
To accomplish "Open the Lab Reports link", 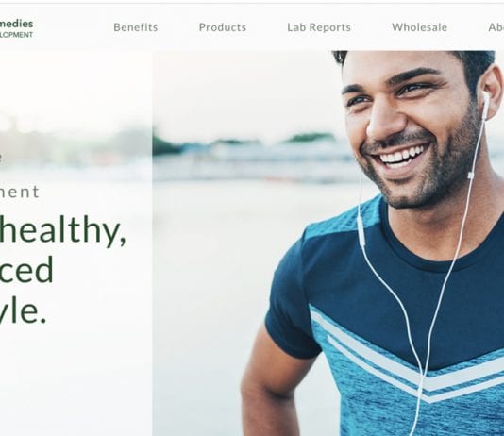I will 319,27.
